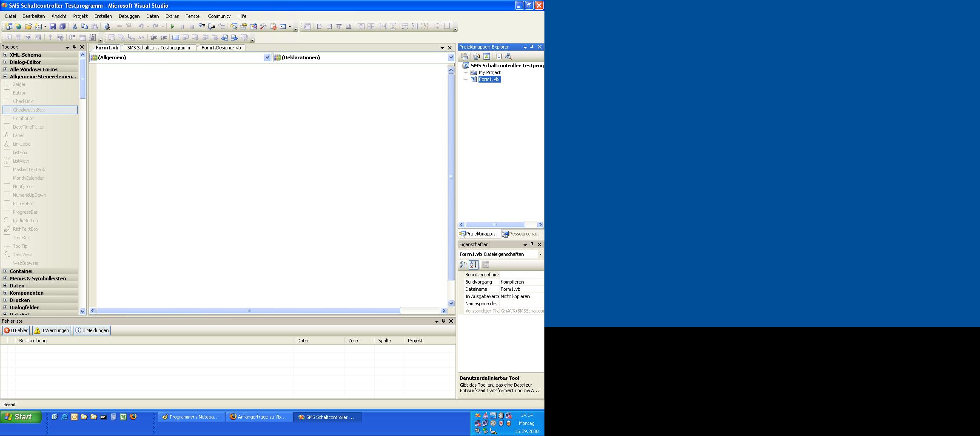The width and height of the screenshot is (980, 436).
Task: Switch to the Ressourcena... panel tab
Action: (521, 234)
